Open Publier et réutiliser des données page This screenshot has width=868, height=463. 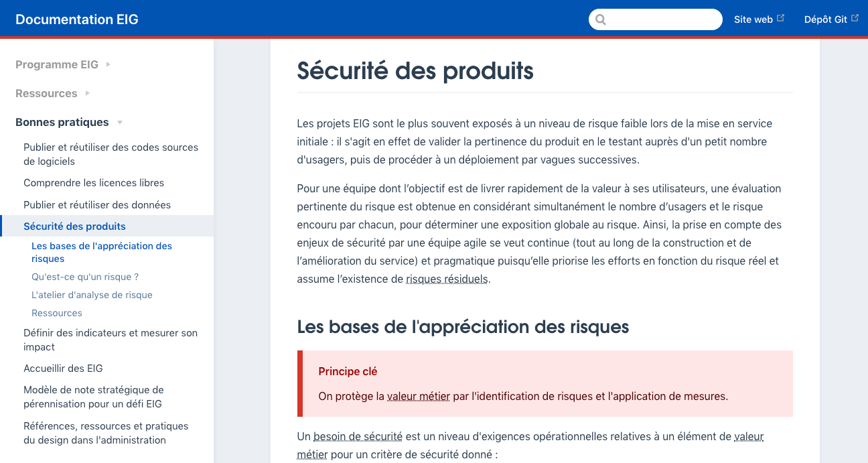coord(97,205)
